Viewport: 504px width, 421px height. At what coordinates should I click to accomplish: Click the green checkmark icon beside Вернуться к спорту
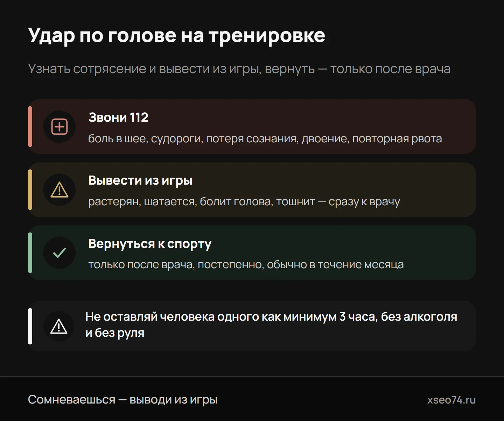pos(59,252)
